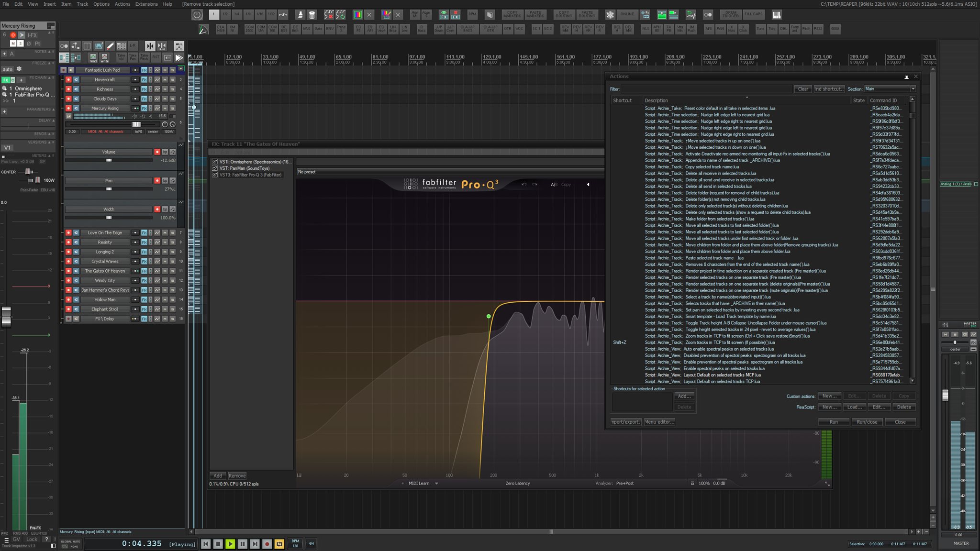
Task: Click the Run/close button in Actions window
Action: click(x=867, y=422)
